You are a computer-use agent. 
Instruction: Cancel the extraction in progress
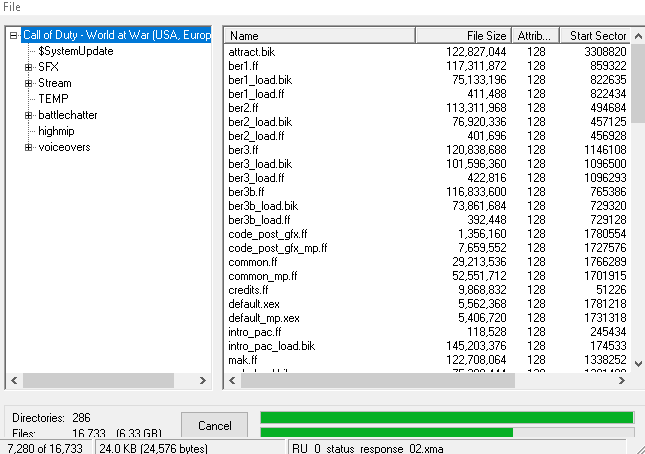click(214, 425)
